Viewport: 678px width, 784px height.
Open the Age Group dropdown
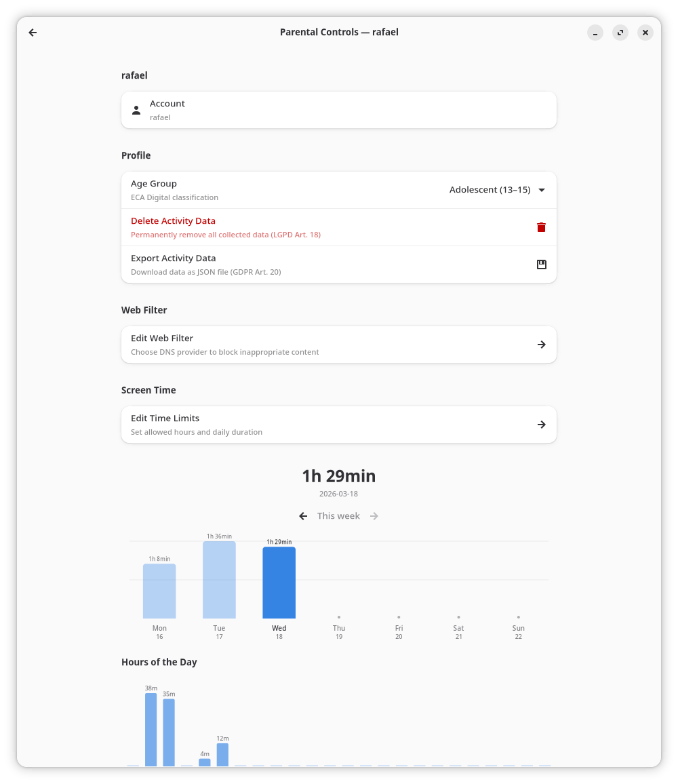(496, 190)
